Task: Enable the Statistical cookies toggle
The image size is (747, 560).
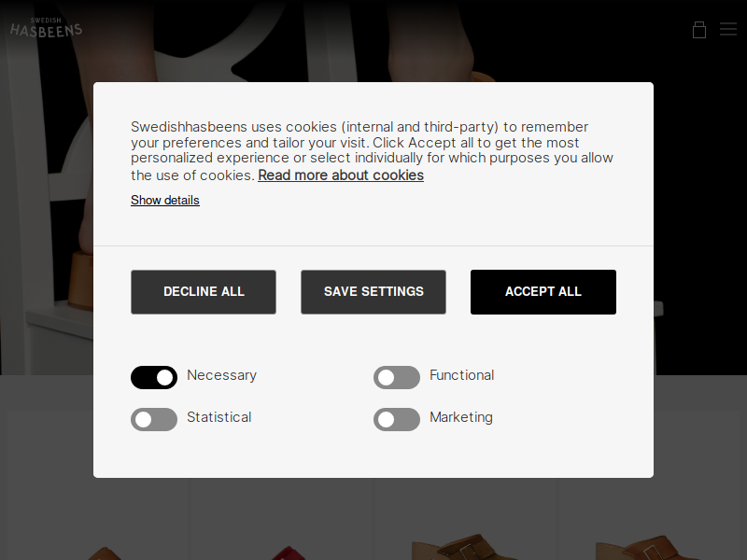Action: click(154, 419)
